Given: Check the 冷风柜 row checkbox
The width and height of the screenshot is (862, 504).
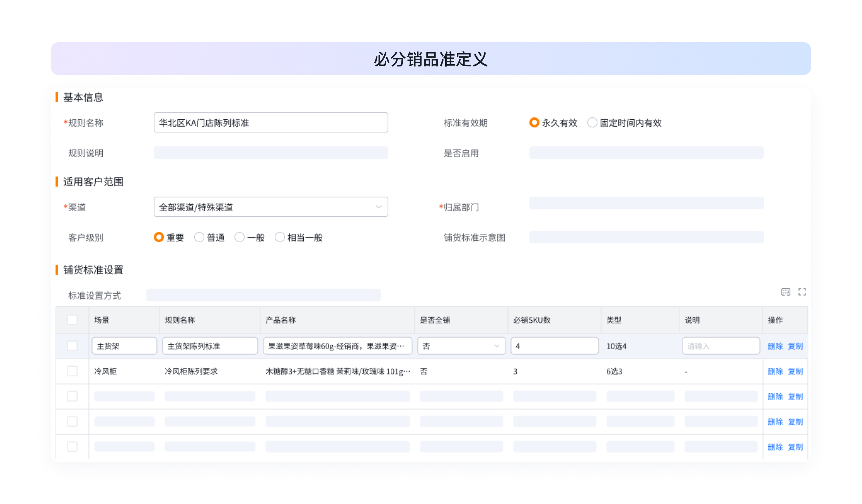Looking at the screenshot, I should (x=72, y=371).
